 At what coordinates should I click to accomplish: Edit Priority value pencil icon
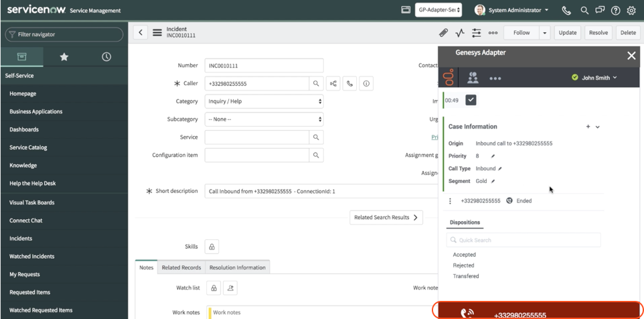(x=493, y=156)
